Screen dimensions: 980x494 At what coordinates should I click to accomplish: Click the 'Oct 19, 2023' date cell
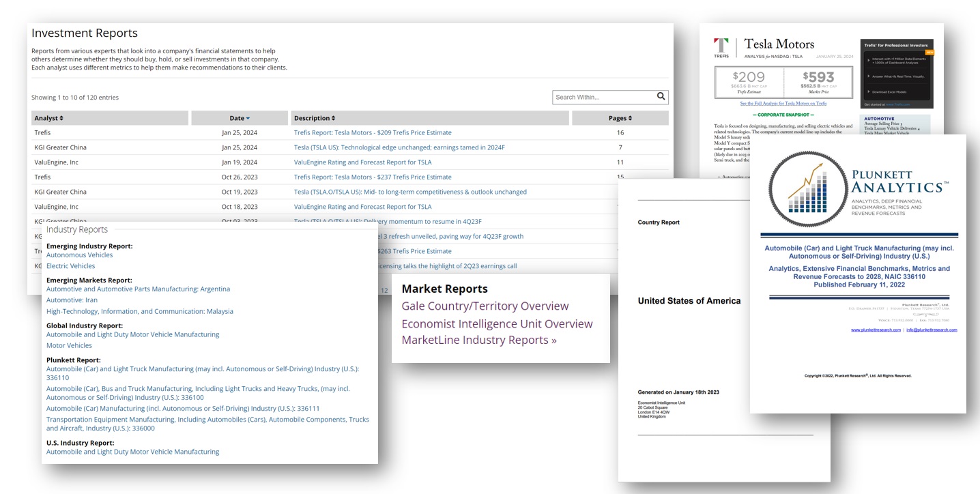[240, 192]
